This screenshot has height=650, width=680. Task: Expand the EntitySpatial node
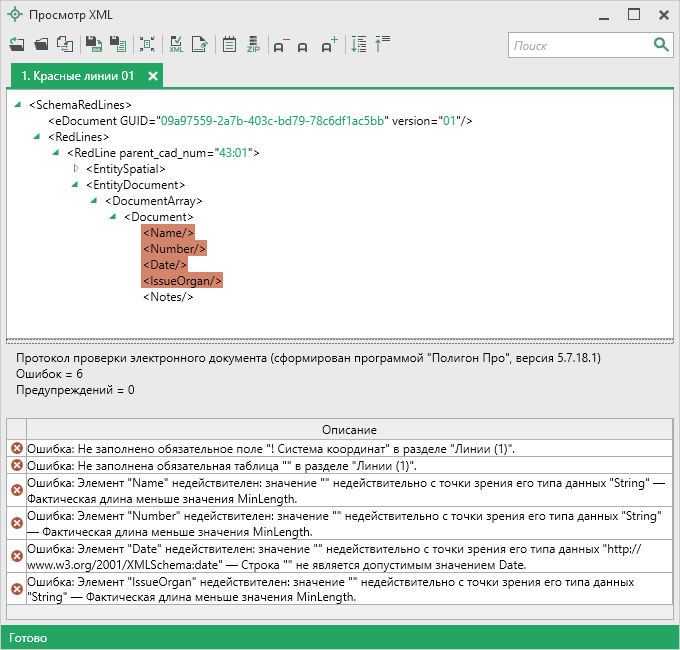[76, 169]
